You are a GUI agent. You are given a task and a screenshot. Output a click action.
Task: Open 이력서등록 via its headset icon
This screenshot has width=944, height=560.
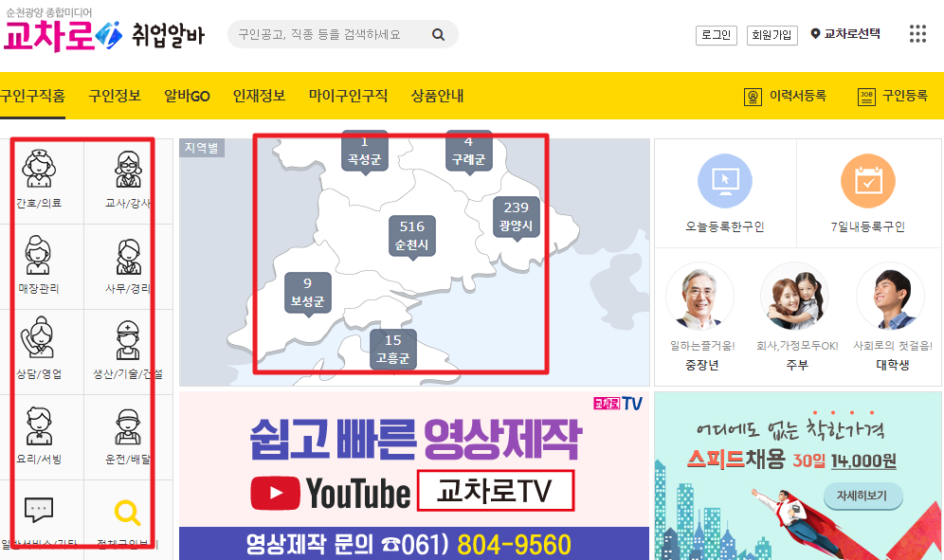753,96
